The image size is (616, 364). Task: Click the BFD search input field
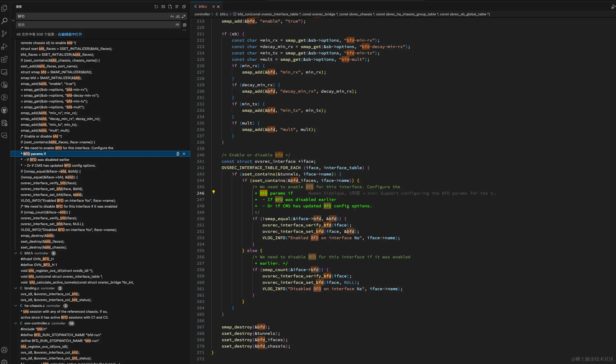point(93,16)
